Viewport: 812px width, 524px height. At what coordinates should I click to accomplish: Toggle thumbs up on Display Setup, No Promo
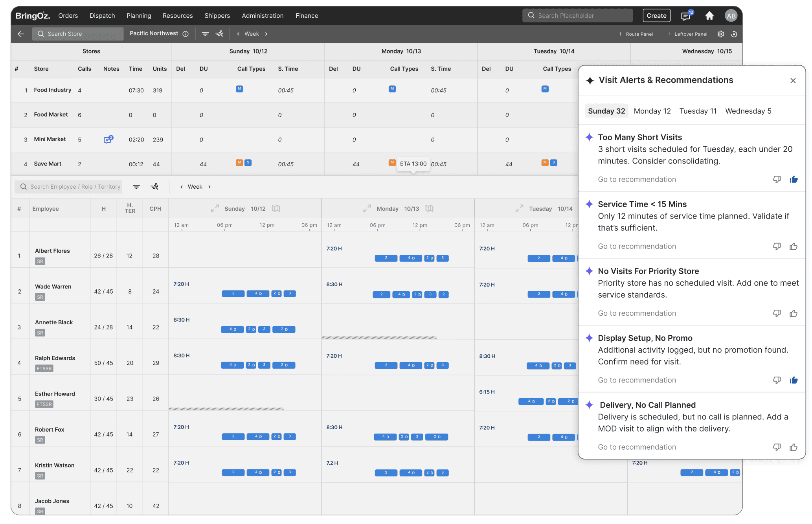pos(794,380)
